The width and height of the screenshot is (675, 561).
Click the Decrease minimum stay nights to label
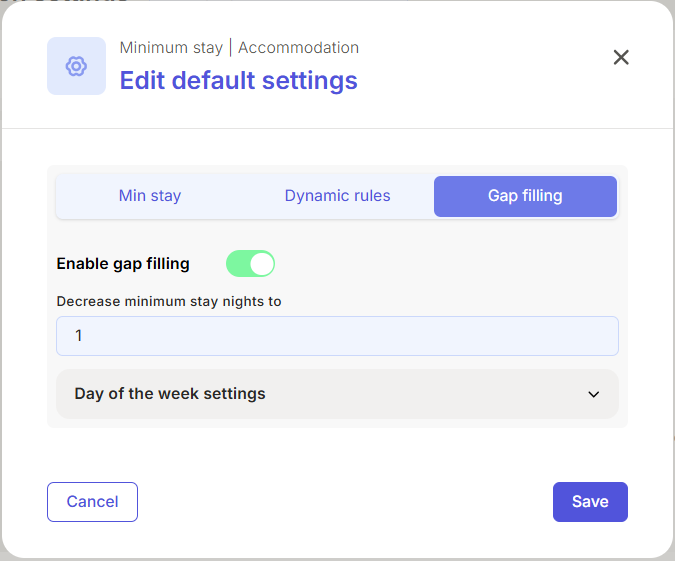click(169, 301)
